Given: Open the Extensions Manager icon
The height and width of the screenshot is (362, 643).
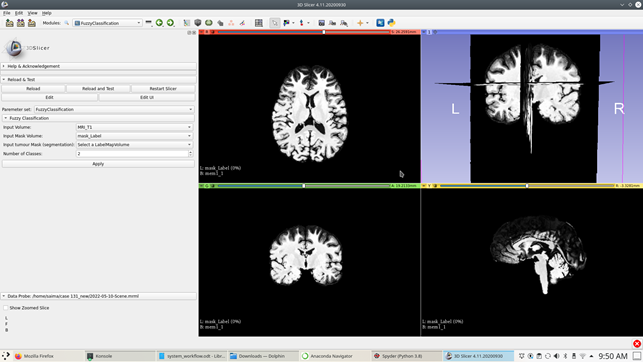Looking at the screenshot, I should pos(380,23).
